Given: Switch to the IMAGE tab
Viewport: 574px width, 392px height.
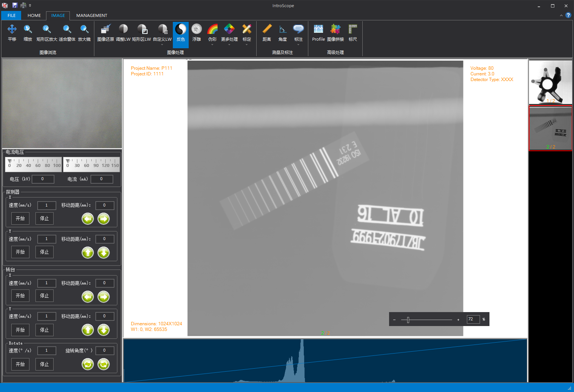Looking at the screenshot, I should click(x=58, y=15).
